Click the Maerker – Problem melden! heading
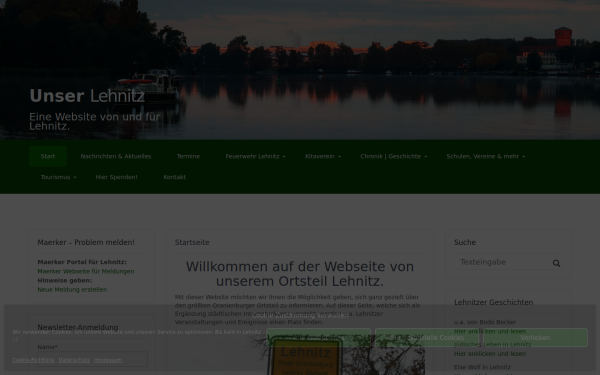Image resolution: width=600 pixels, height=375 pixels. 86,242
